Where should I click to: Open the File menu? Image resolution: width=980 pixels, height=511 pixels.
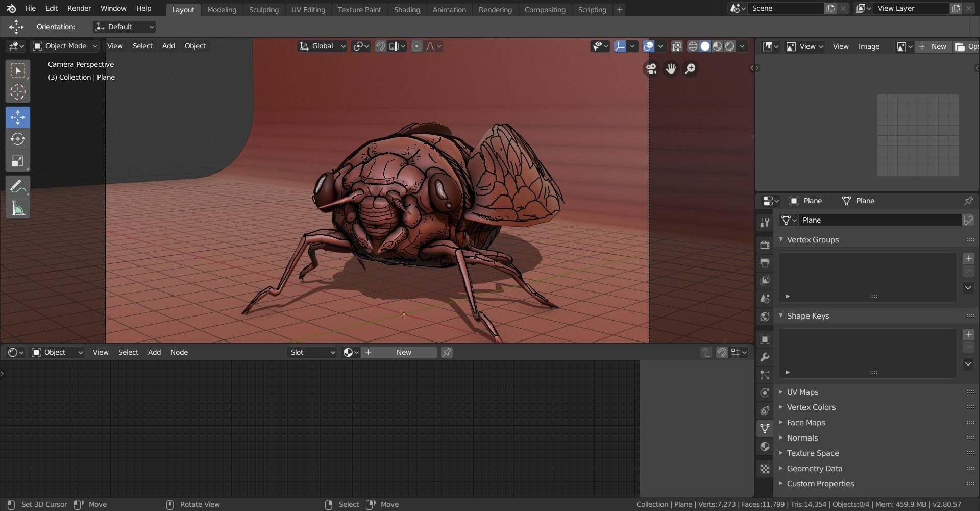[x=31, y=8]
